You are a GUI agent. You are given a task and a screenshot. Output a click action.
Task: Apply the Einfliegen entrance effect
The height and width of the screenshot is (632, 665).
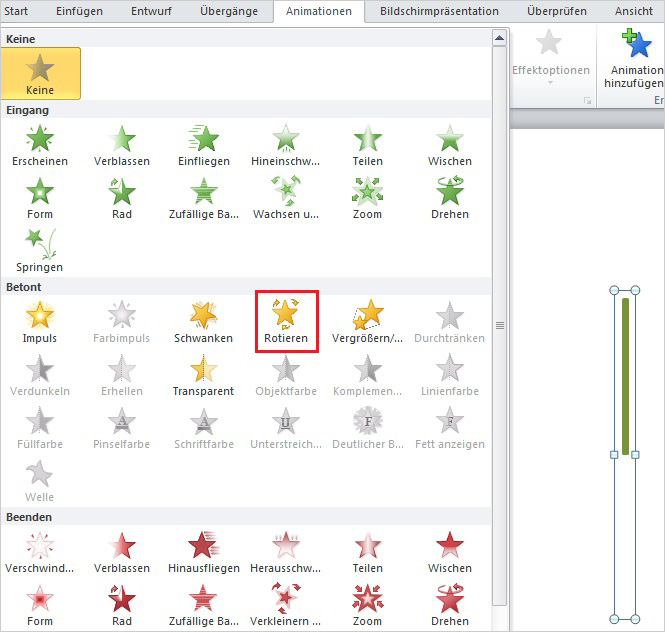click(x=204, y=144)
